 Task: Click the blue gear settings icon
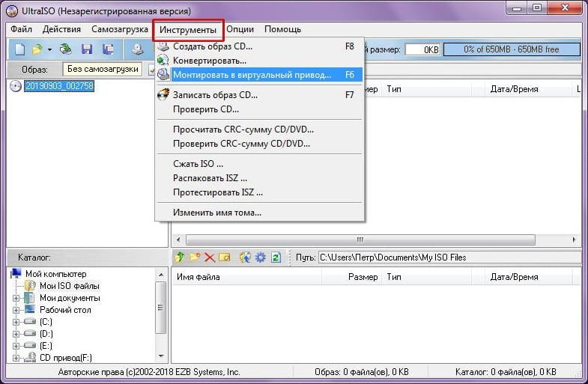click(260, 257)
